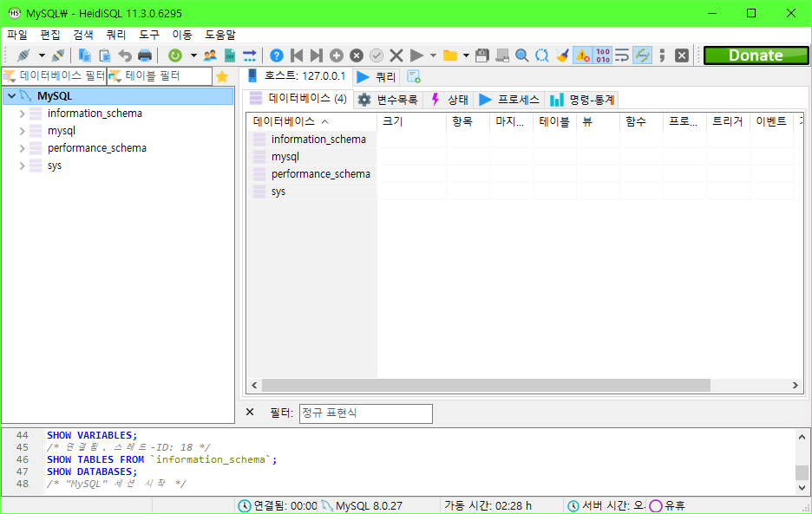This screenshot has width=812, height=514.
Task: Open Help with the blue question icon
Action: pos(277,55)
